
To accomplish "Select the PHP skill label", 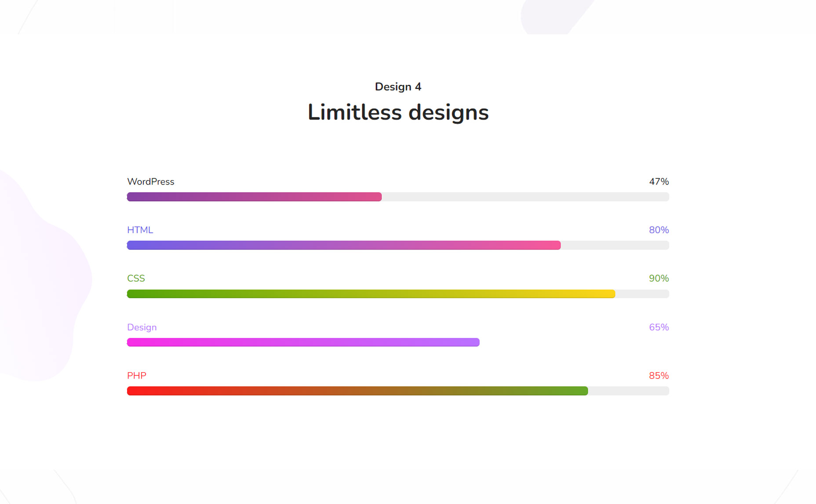I will pyautogui.click(x=137, y=376).
